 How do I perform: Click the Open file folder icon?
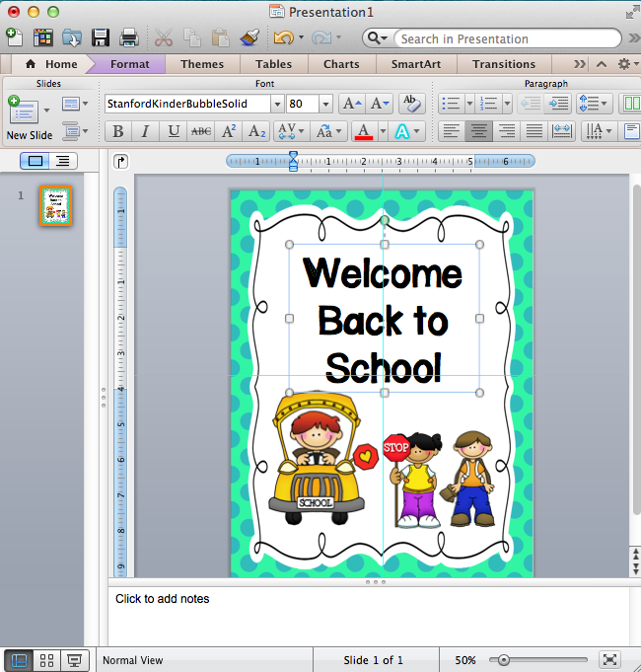tap(72, 37)
